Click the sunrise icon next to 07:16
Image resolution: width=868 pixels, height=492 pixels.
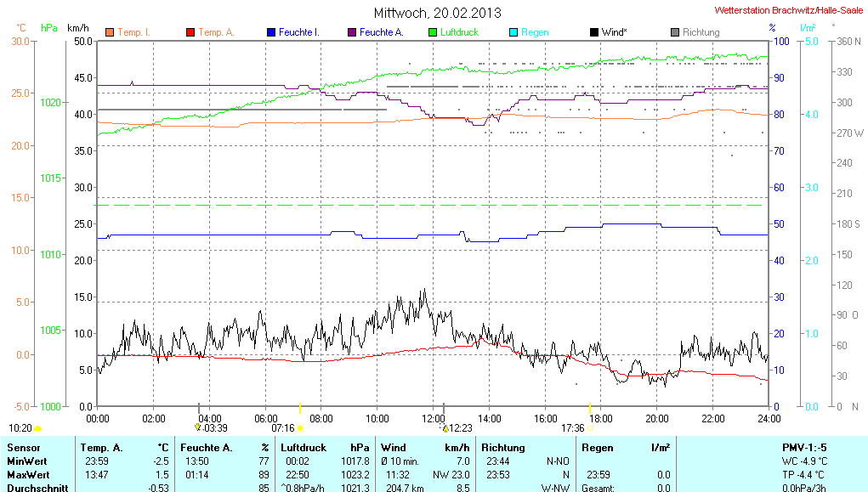click(300, 428)
